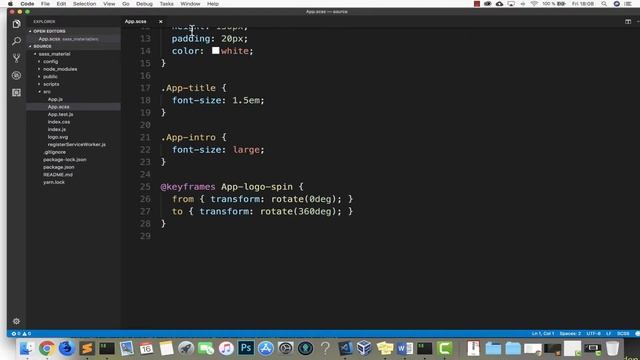Select the App.scss editor tab
Viewport: 640px width, 360px height.
pyautogui.click(x=136, y=22)
